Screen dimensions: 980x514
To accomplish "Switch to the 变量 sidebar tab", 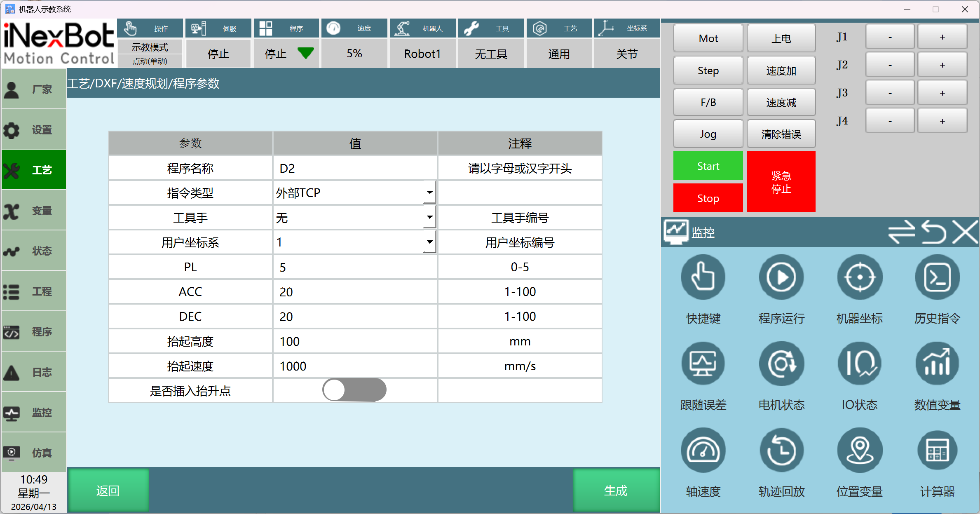I will 34,211.
